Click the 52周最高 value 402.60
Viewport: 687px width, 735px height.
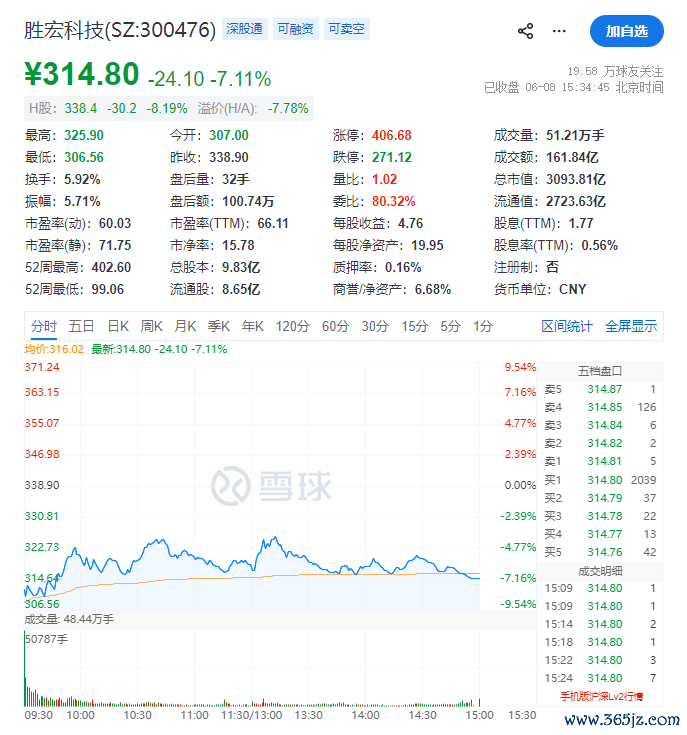(x=112, y=268)
